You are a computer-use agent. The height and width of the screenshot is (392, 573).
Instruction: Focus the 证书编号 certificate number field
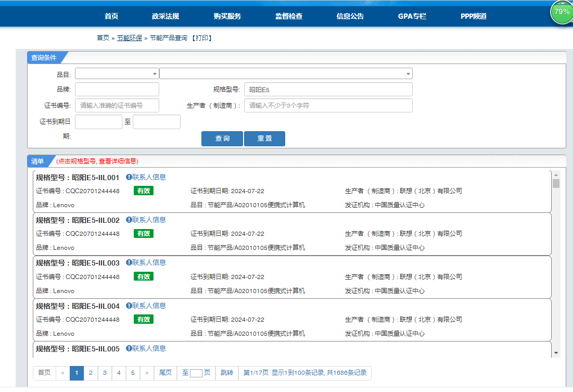[x=117, y=105]
